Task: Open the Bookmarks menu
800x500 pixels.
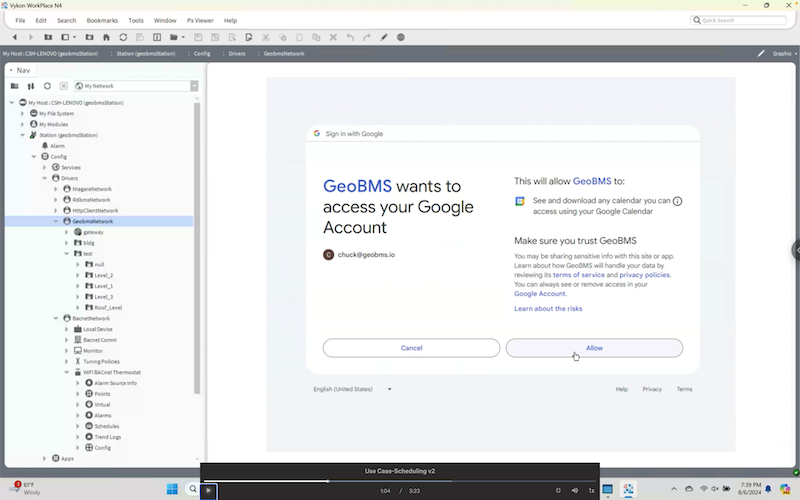Action: point(102,20)
